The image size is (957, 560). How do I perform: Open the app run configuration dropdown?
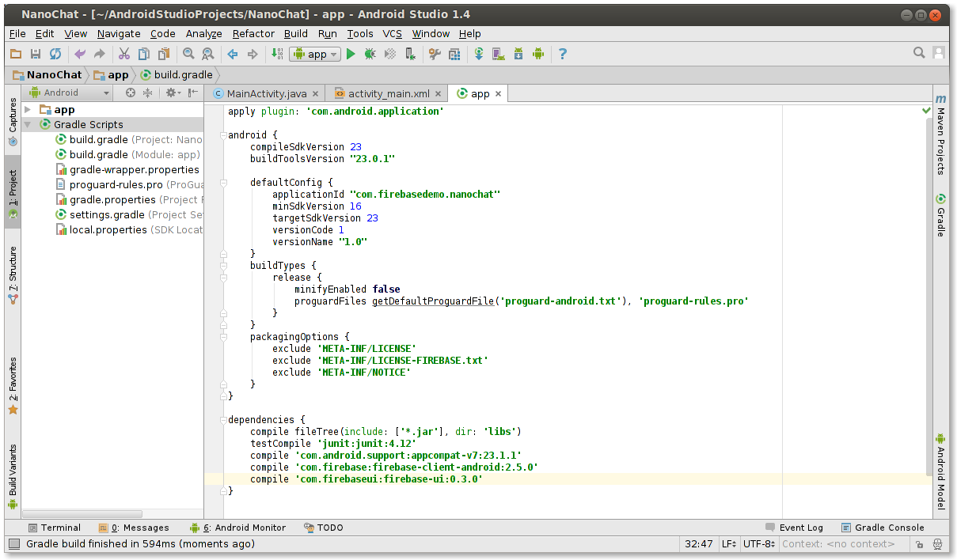[315, 54]
